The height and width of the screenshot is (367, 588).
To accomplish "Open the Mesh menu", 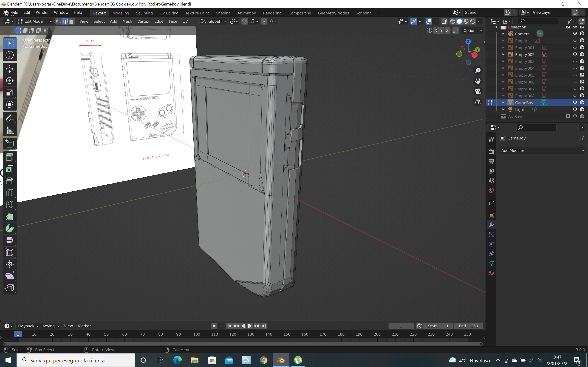I will tap(127, 21).
